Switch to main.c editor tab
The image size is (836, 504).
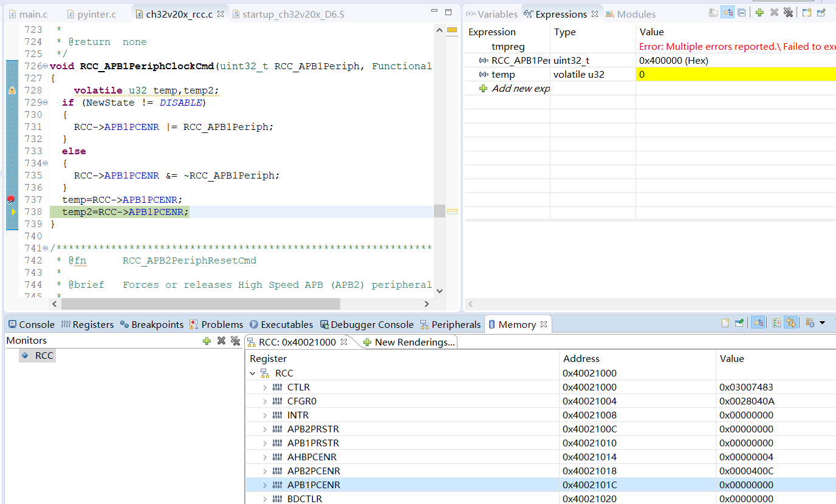click(28, 14)
